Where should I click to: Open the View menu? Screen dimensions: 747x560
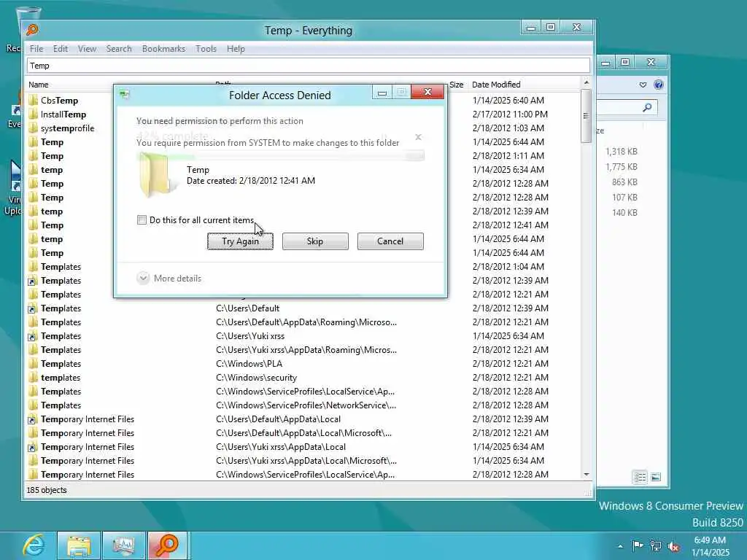[x=88, y=49]
